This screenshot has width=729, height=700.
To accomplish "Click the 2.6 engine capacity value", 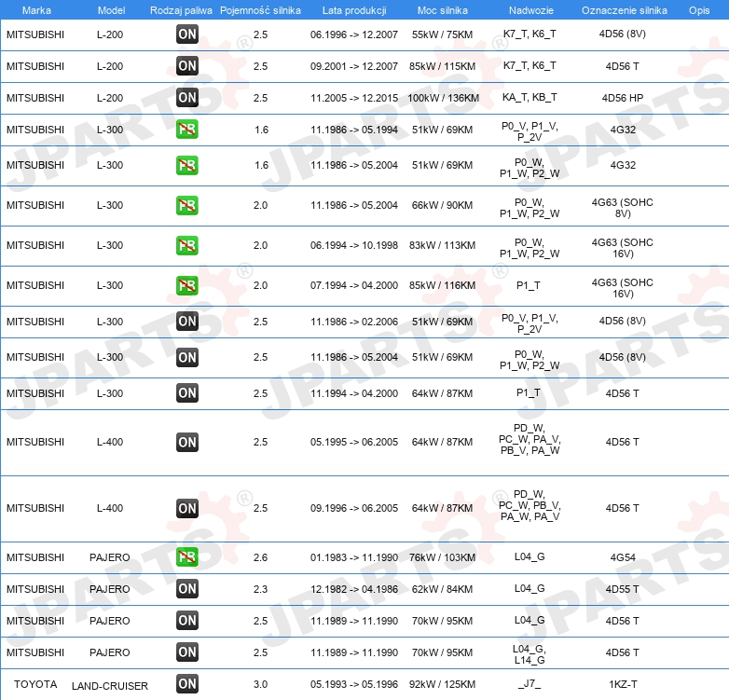I will 260,557.
